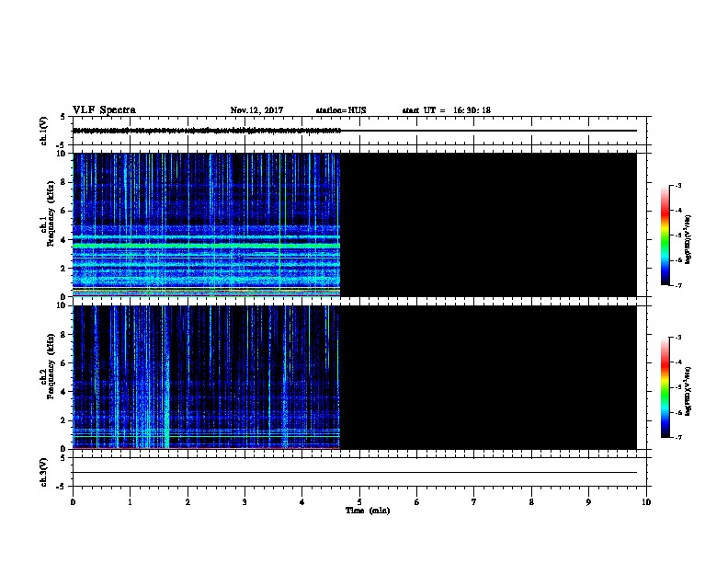Click the ch.3(V) waveform axis label
The image size is (728, 563).
click(x=43, y=472)
